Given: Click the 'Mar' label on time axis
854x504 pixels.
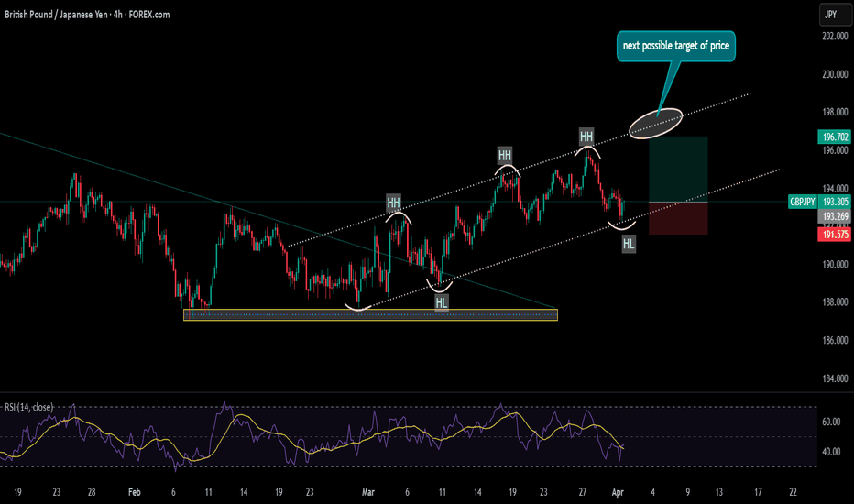Looking at the screenshot, I should coord(368,492).
